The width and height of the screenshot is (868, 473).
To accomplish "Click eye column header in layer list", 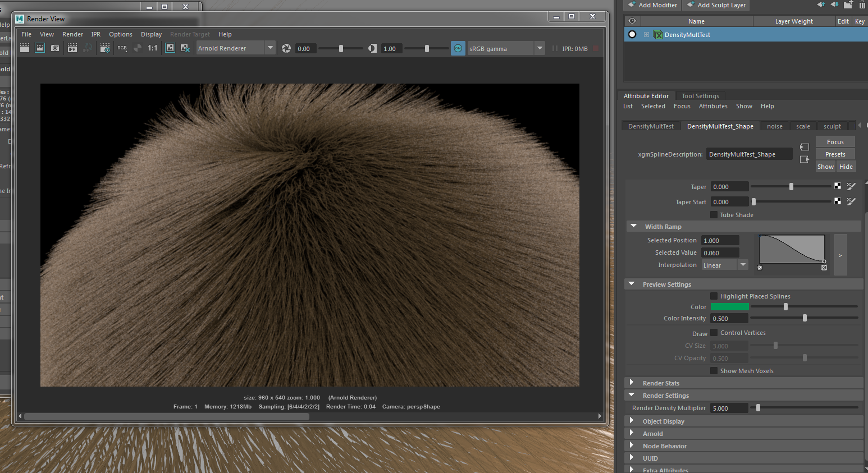I will (632, 21).
